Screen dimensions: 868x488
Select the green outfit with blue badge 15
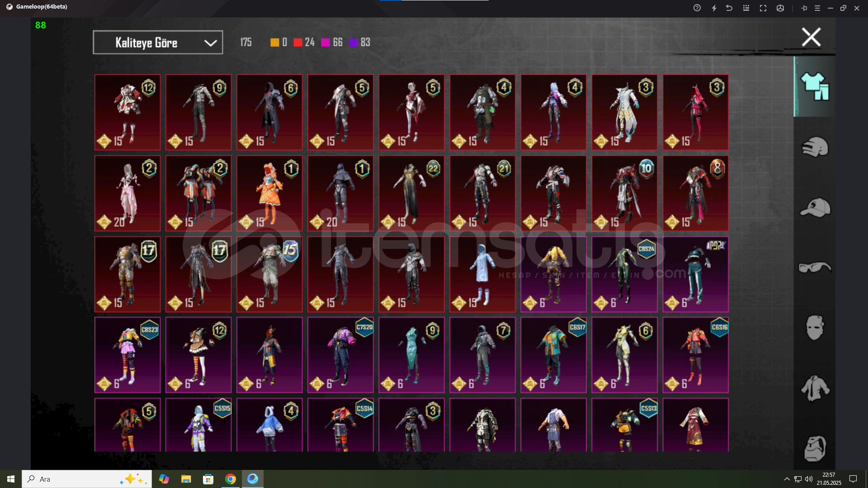pyautogui.click(x=269, y=274)
